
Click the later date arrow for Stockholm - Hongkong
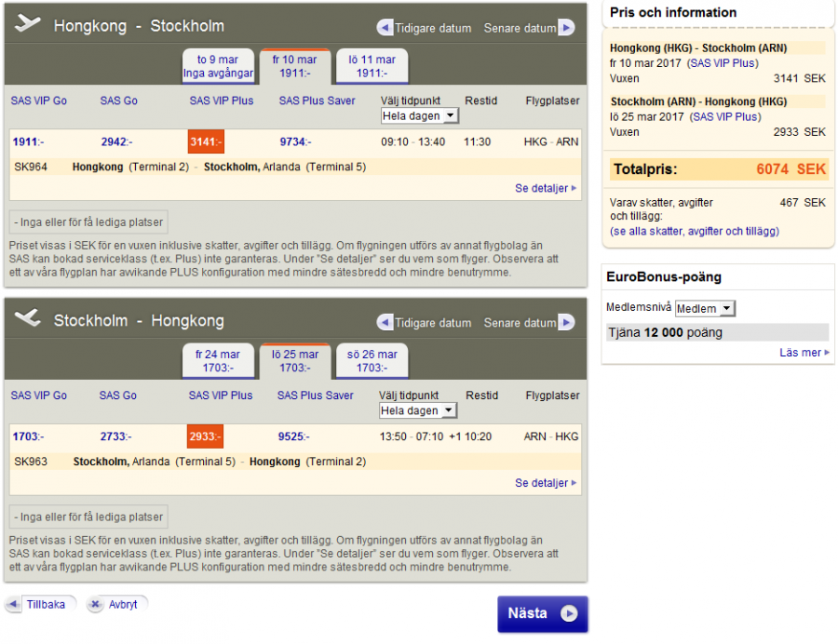[x=566, y=323]
